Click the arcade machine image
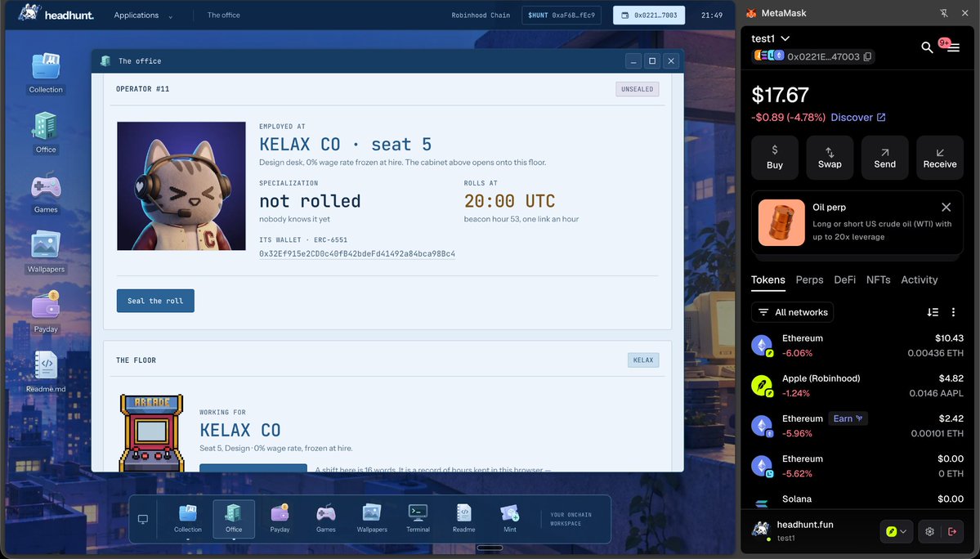This screenshot has width=980, height=559. pyautogui.click(x=152, y=432)
